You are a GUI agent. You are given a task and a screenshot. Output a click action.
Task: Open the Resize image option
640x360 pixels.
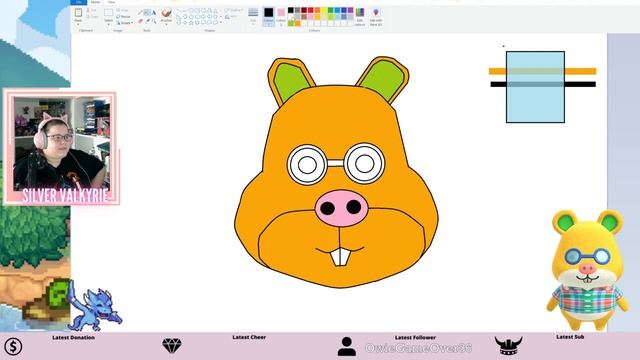123,16
